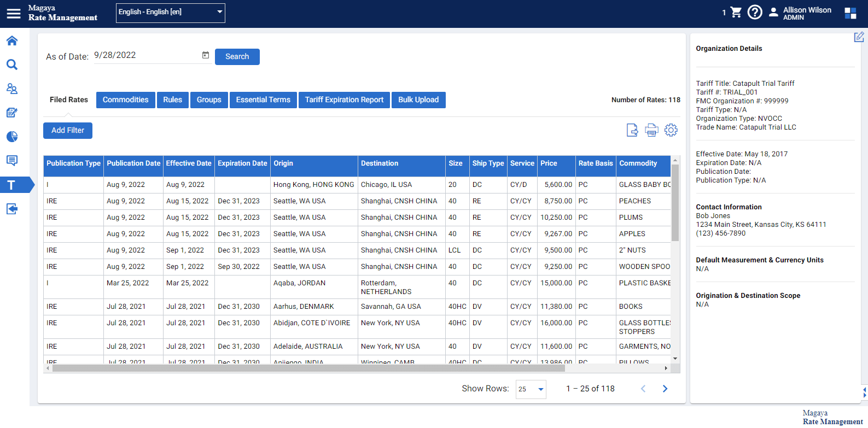Open the messages sidebar icon

coord(12,161)
